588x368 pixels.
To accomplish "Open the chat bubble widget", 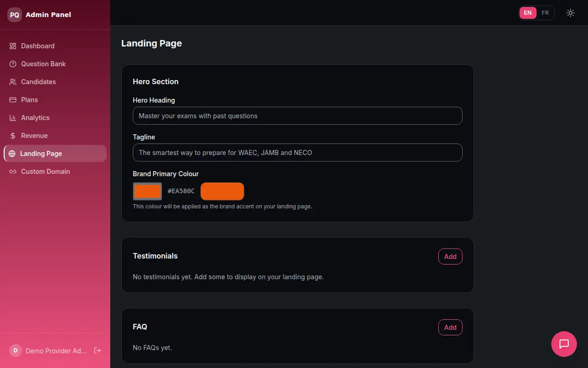I will coord(564,344).
